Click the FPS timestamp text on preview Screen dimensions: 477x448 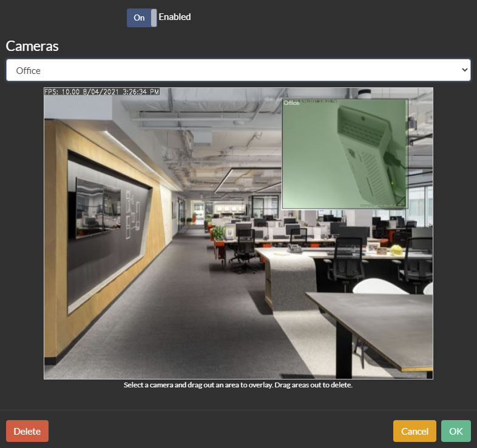click(x=102, y=92)
